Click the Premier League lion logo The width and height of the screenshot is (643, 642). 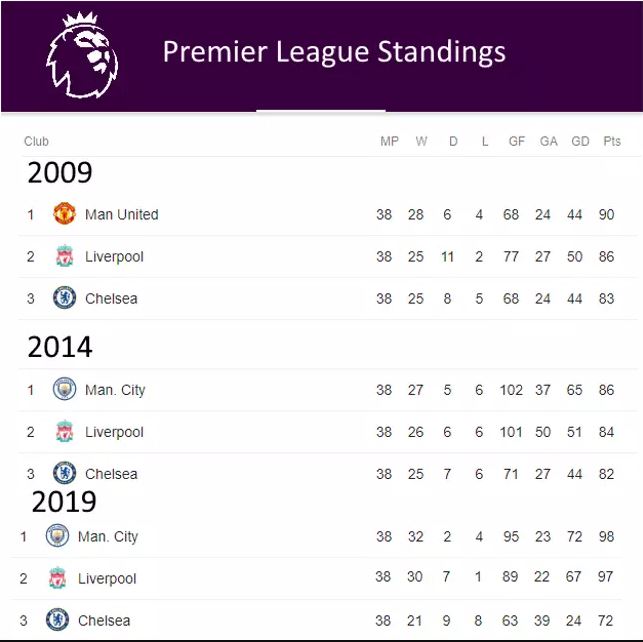click(82, 55)
